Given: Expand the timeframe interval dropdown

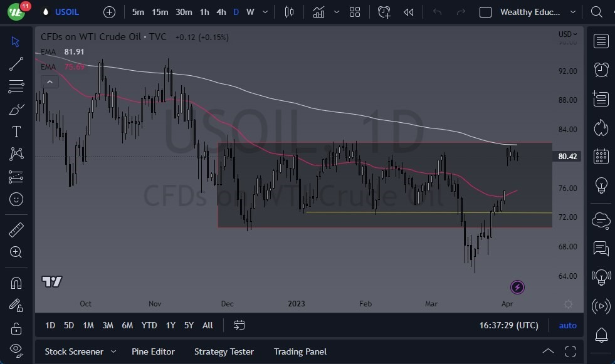Looking at the screenshot, I should [264, 11].
